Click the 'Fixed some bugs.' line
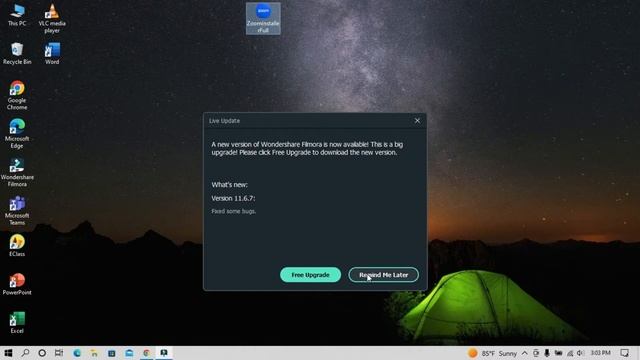The image size is (640, 360). click(233, 211)
